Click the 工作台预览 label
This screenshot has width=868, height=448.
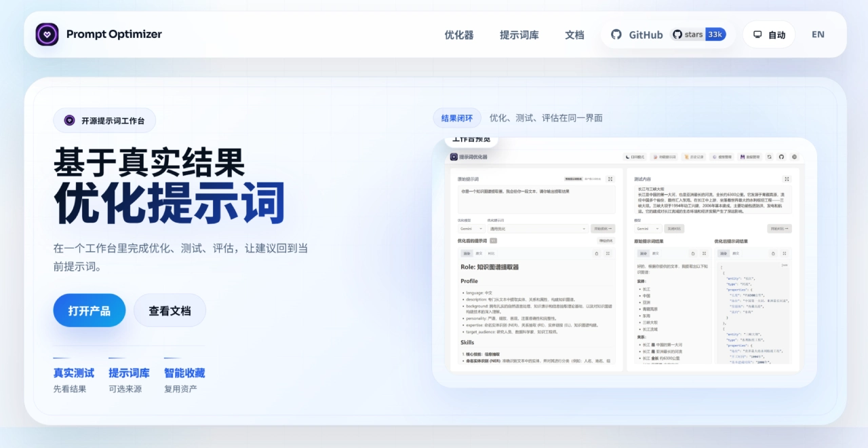pyautogui.click(x=471, y=141)
